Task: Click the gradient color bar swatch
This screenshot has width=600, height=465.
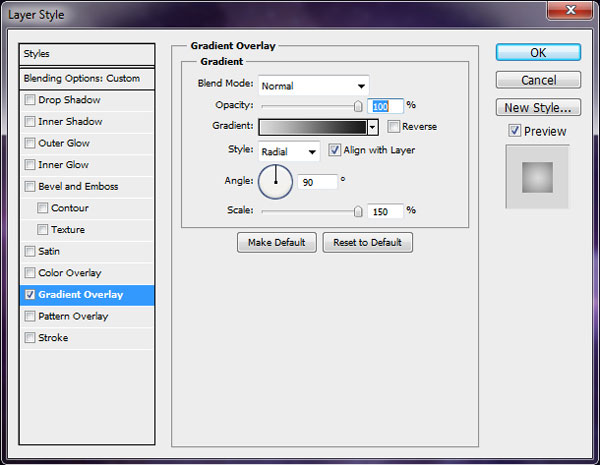Action: coord(312,127)
